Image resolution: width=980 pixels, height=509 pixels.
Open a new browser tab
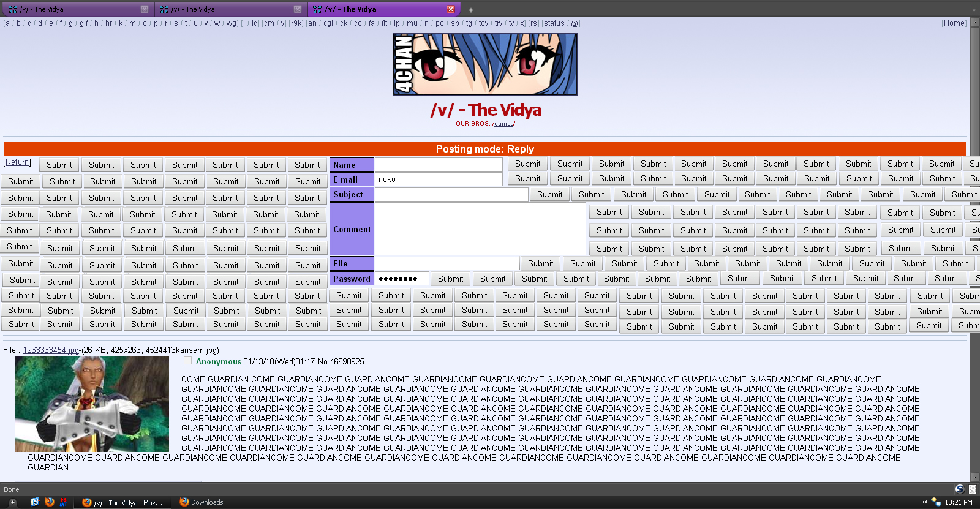[470, 10]
